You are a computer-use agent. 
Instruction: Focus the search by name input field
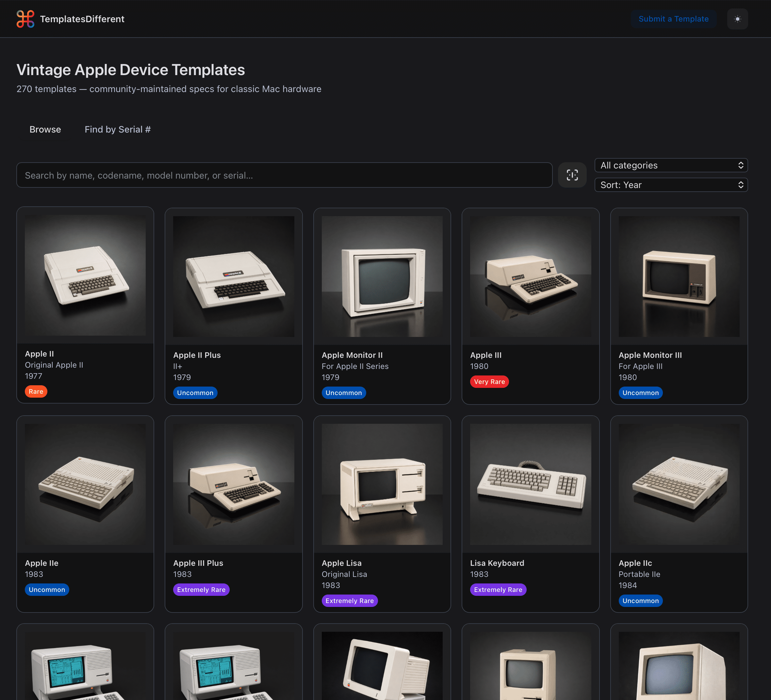(x=285, y=175)
